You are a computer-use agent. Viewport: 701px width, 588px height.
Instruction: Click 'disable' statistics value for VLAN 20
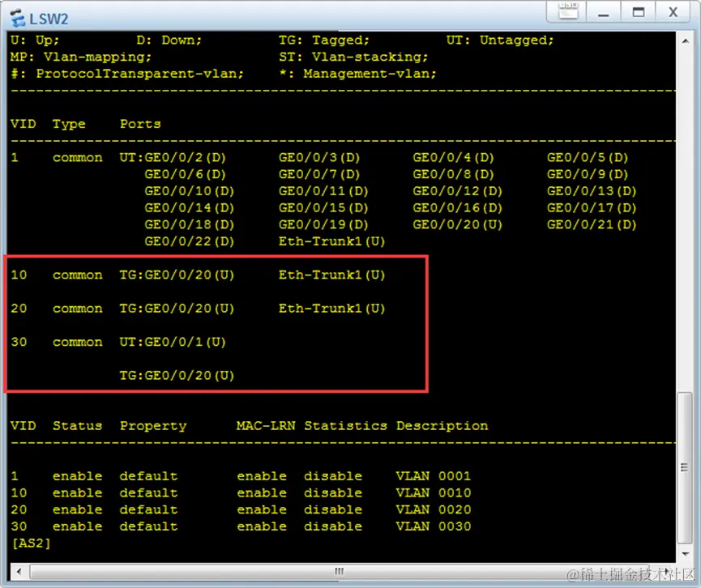pyautogui.click(x=333, y=509)
